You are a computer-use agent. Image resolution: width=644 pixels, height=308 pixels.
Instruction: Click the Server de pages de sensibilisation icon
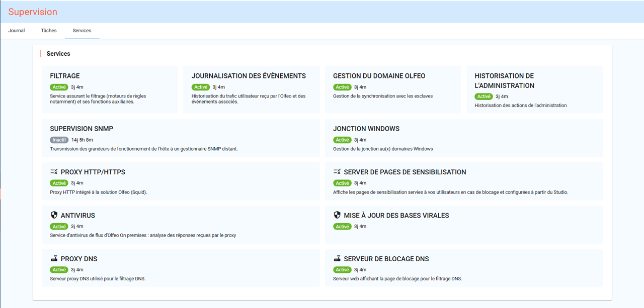point(336,171)
